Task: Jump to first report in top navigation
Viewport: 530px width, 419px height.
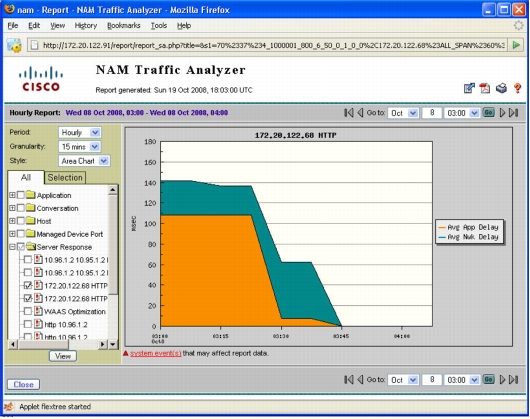Action: [348, 113]
